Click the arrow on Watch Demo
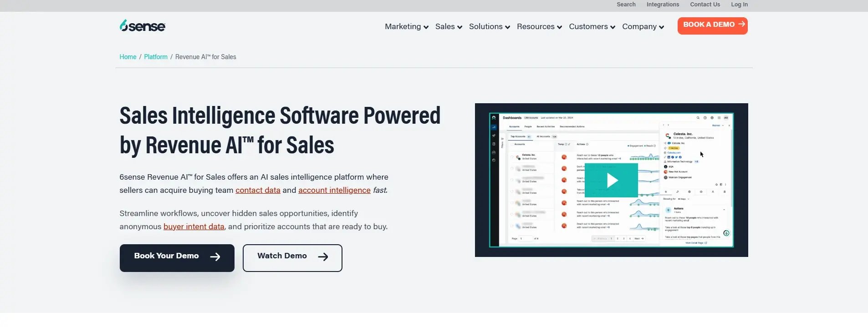The width and height of the screenshot is (868, 332). click(323, 257)
